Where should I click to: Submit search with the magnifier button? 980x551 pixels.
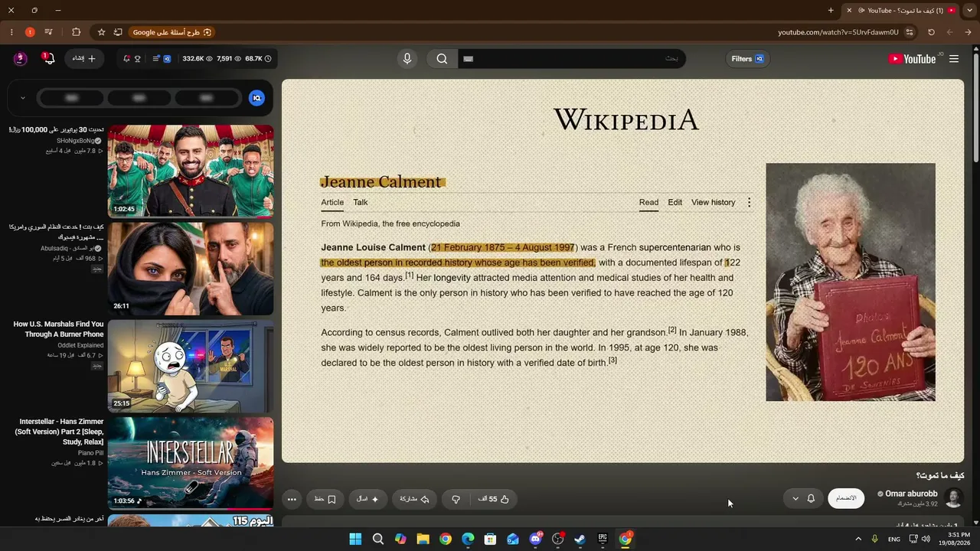tap(442, 59)
